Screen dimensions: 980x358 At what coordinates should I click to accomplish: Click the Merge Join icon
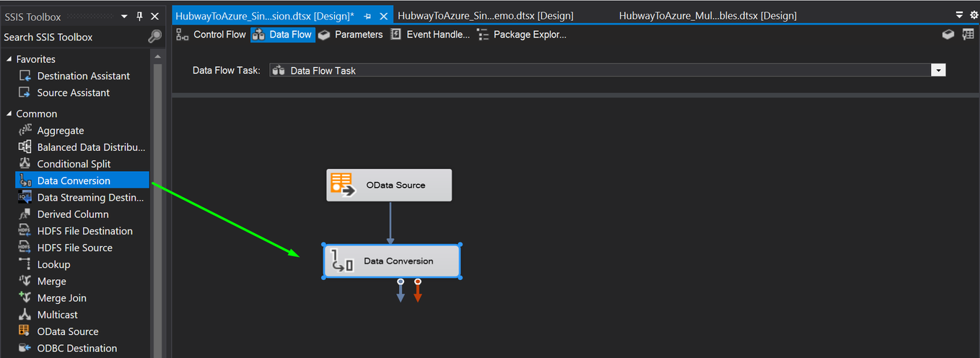[x=25, y=298]
